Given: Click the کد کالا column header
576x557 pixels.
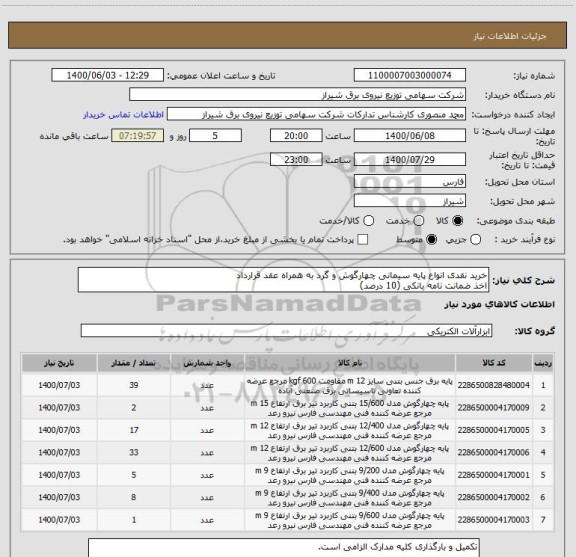Looking at the screenshot, I should [x=494, y=363].
